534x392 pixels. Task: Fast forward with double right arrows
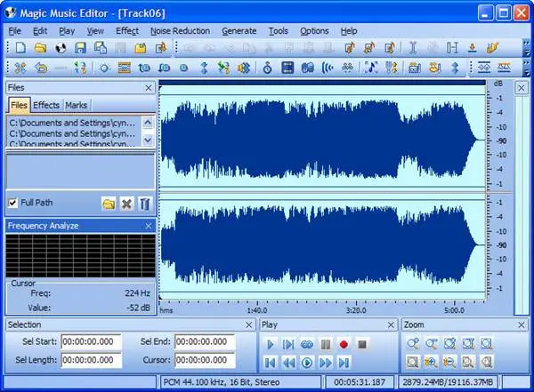[x=325, y=363]
